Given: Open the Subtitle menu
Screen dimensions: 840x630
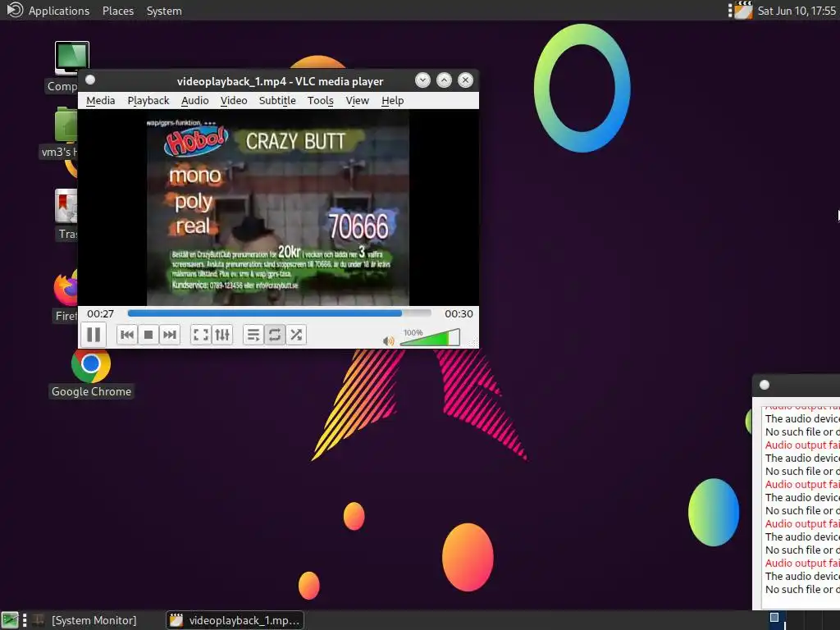Looking at the screenshot, I should [x=277, y=101].
